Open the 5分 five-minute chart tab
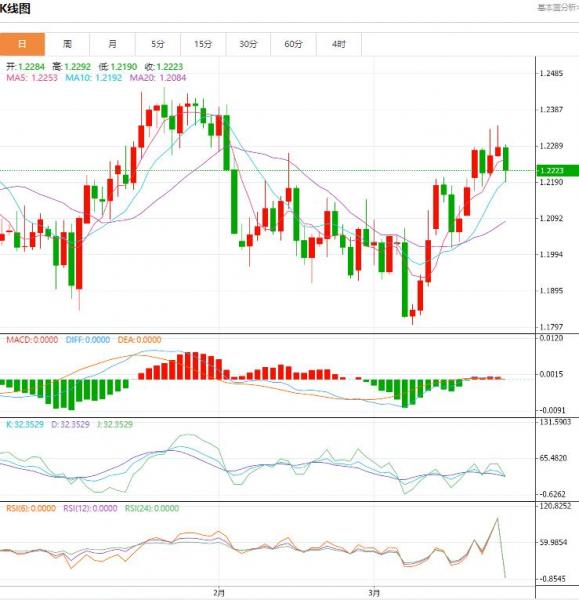Screen dimensions: 579x600 click(x=158, y=44)
